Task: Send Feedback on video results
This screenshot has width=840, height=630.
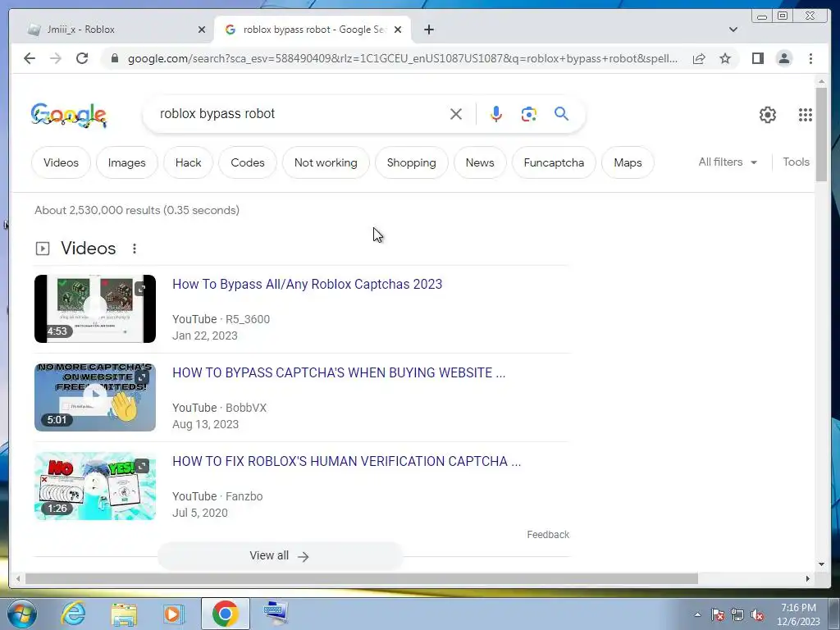Action: 548,535
